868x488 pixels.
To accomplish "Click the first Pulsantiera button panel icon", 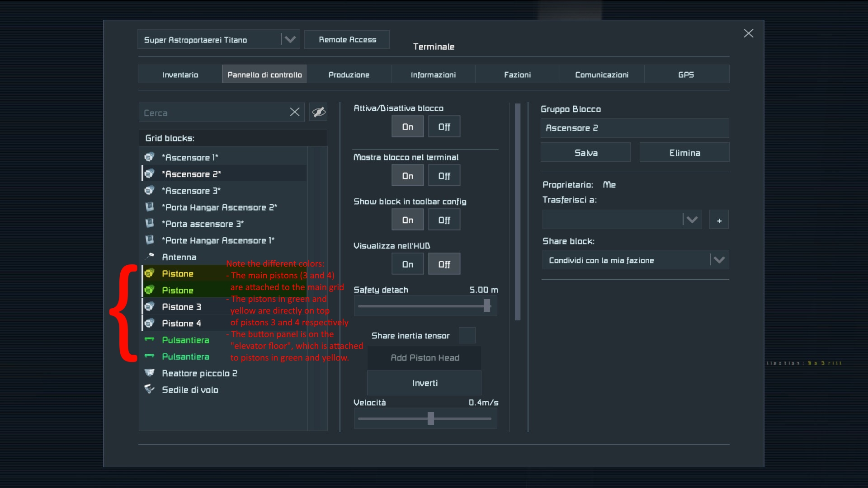I will coord(150,339).
